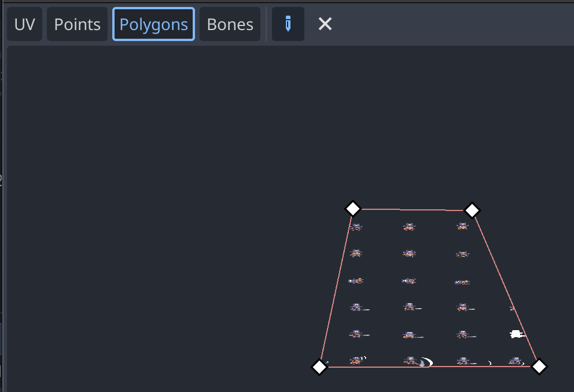574x392 pixels.
Task: Select the top-left polygon vertex handle
Action: [353, 209]
